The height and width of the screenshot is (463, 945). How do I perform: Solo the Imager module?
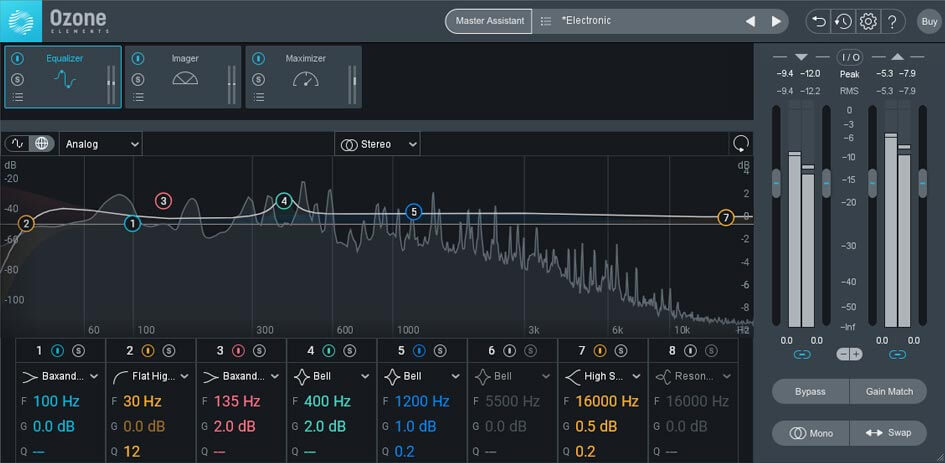point(138,79)
